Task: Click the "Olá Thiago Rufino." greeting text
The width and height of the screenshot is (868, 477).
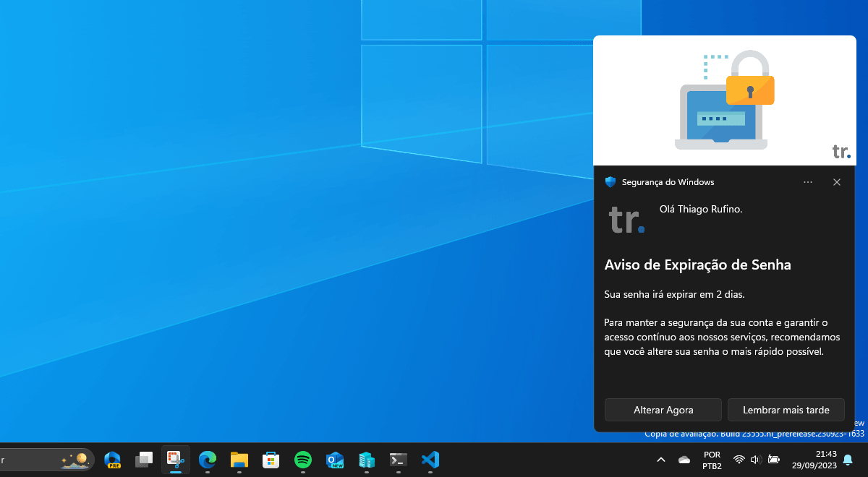Action: click(701, 210)
